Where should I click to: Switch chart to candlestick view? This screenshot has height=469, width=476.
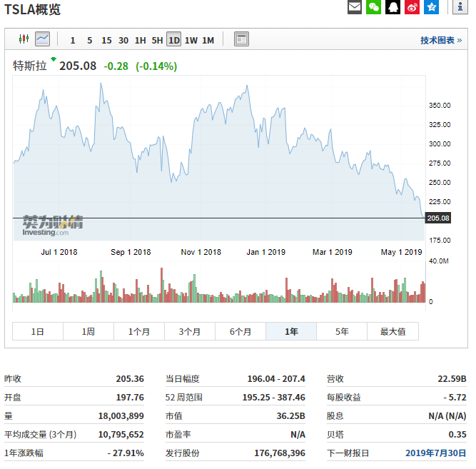(24, 39)
